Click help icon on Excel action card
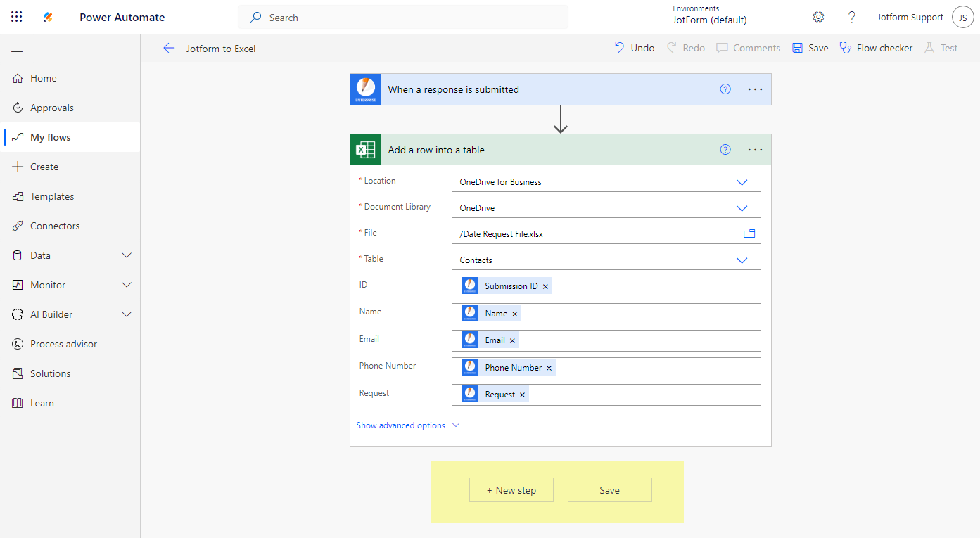980x538 pixels. (x=725, y=150)
